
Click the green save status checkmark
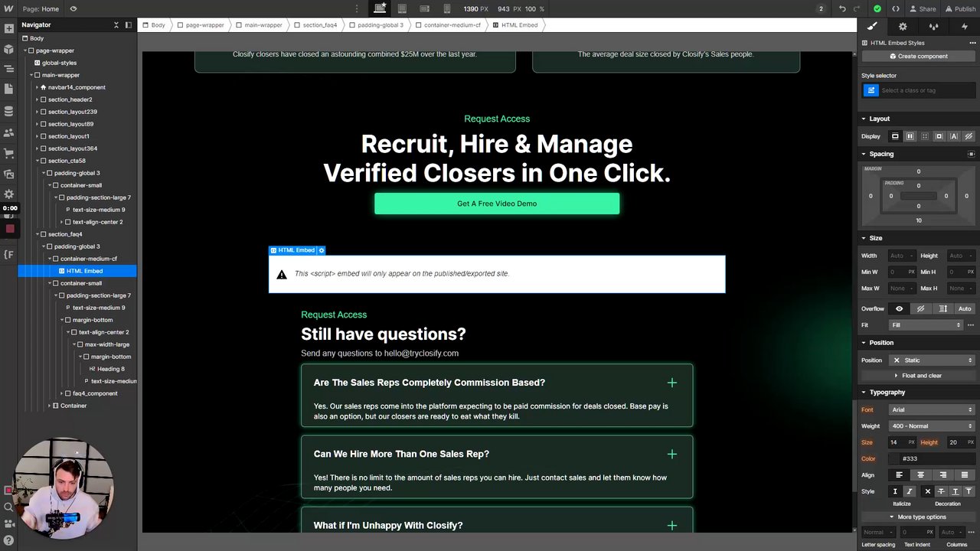877,8
